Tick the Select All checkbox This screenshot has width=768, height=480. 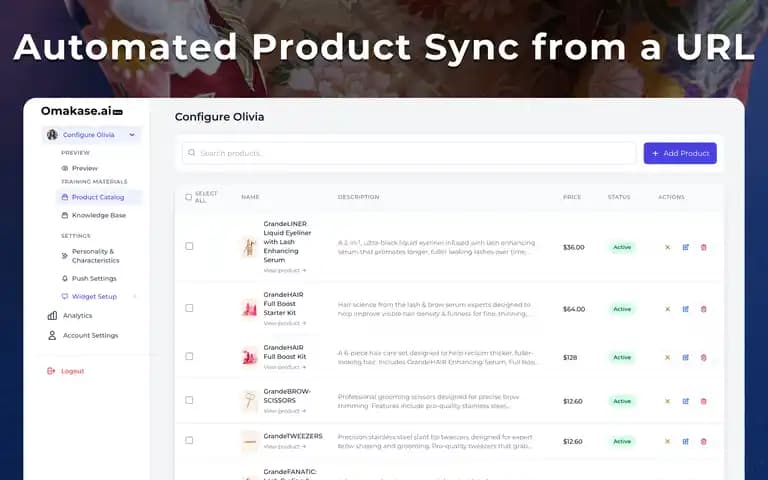[x=189, y=197]
